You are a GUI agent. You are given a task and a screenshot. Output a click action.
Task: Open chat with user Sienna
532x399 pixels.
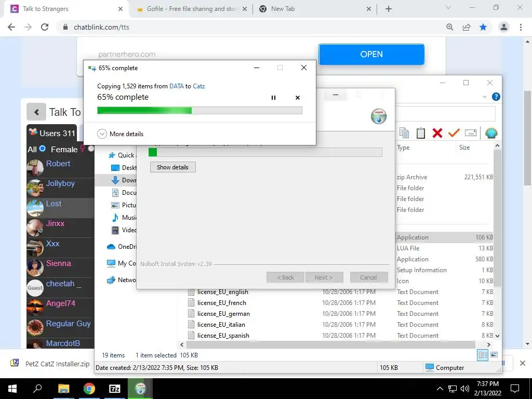point(58,263)
